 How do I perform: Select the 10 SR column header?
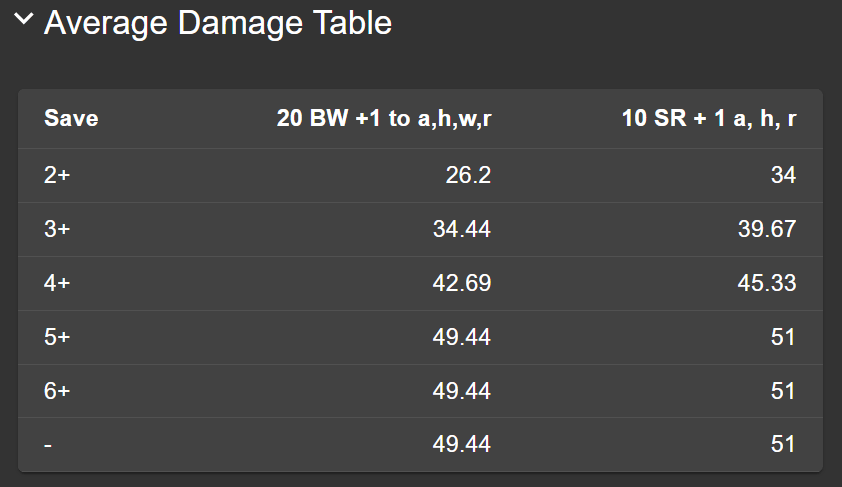[708, 119]
